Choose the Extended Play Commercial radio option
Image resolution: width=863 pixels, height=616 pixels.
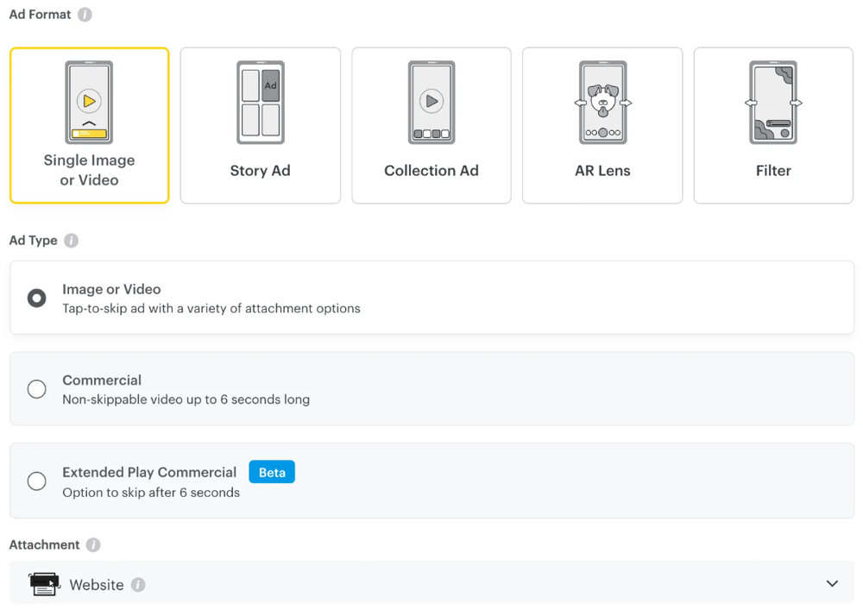37,481
